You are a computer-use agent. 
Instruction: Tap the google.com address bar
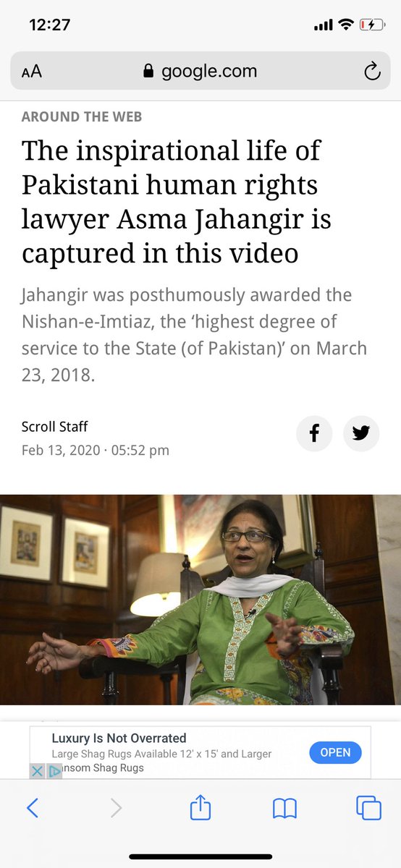pos(200,71)
